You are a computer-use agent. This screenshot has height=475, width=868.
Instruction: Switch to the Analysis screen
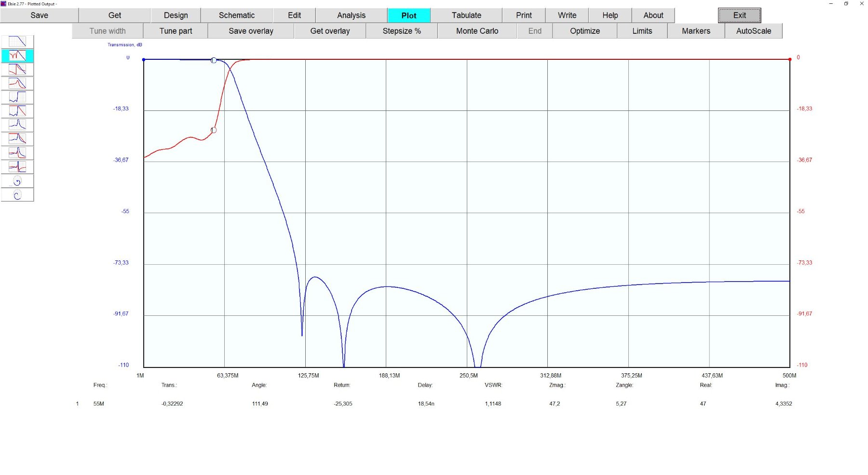point(352,15)
